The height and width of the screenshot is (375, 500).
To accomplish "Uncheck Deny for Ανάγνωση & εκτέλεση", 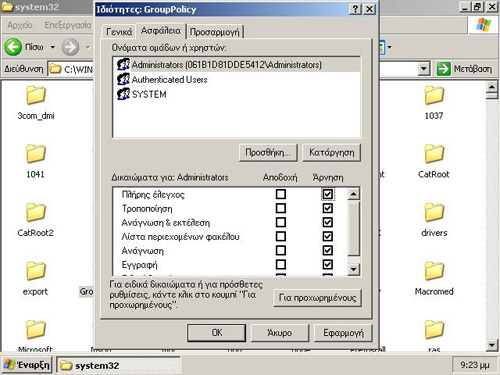I will point(327,222).
